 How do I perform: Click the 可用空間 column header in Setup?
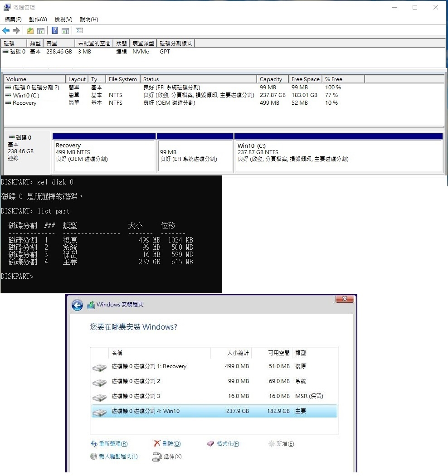tap(272, 353)
